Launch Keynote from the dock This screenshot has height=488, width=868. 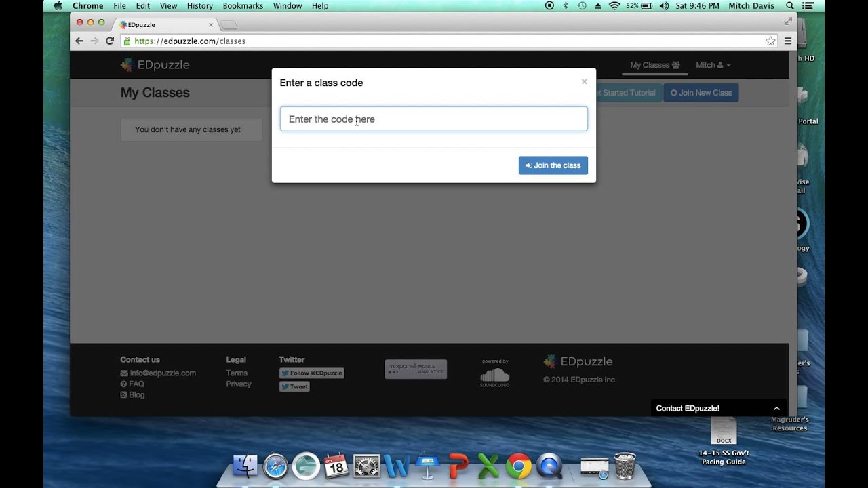click(x=427, y=466)
